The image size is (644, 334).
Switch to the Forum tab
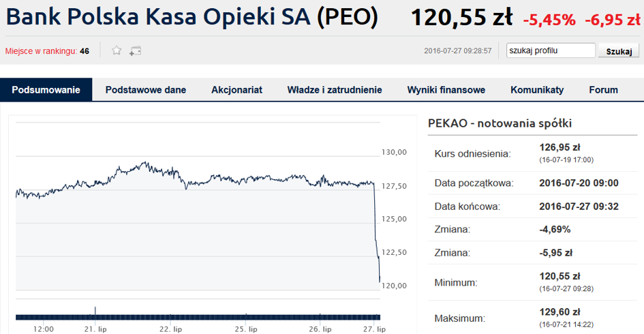(x=603, y=90)
